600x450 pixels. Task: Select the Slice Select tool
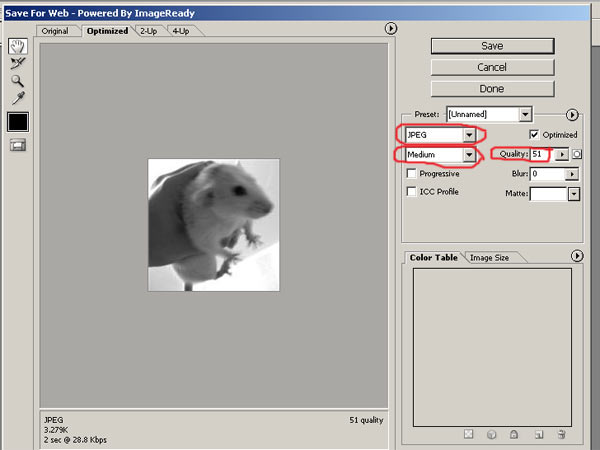(x=18, y=63)
